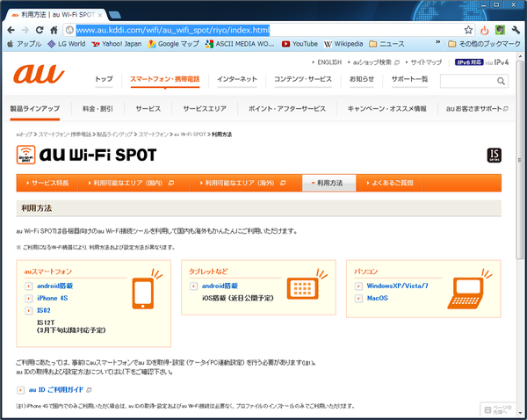Open the Yahoo! Japan bookmark
Image resolution: width=527 pixels, height=420 pixels.
pos(117,44)
